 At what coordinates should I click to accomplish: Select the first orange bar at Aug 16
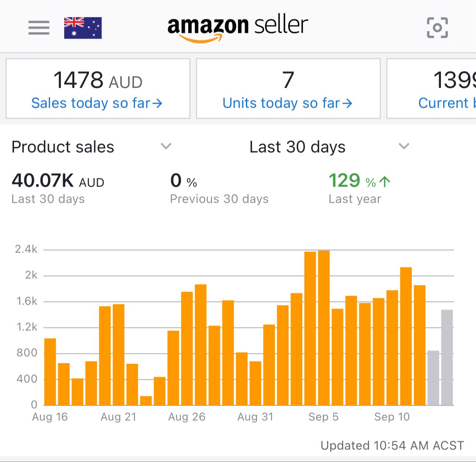tap(50, 372)
